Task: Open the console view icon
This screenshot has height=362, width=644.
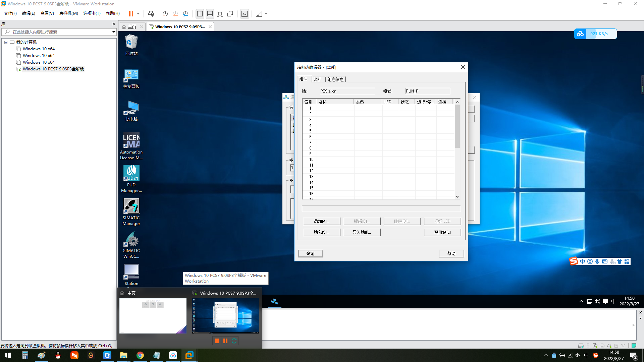Action: point(245,14)
